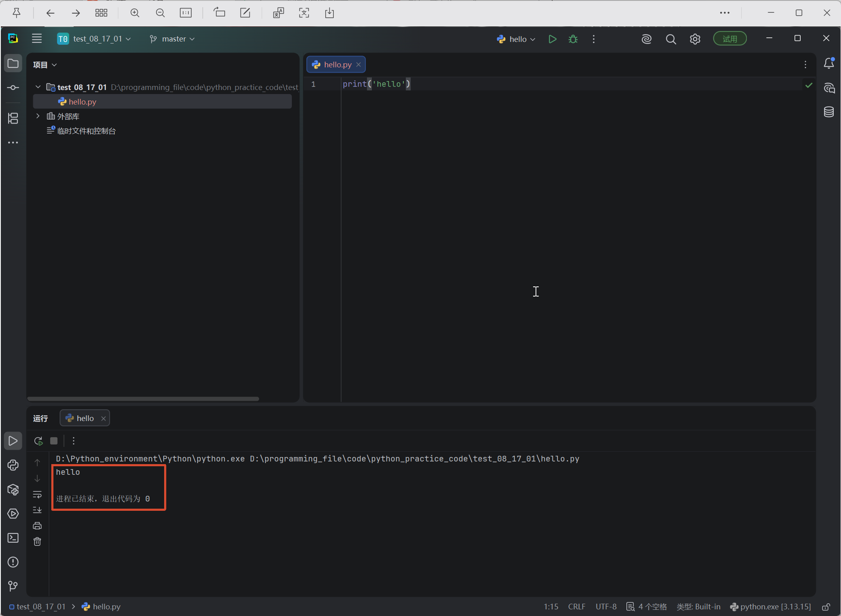Open the Database tool window

pos(829,112)
